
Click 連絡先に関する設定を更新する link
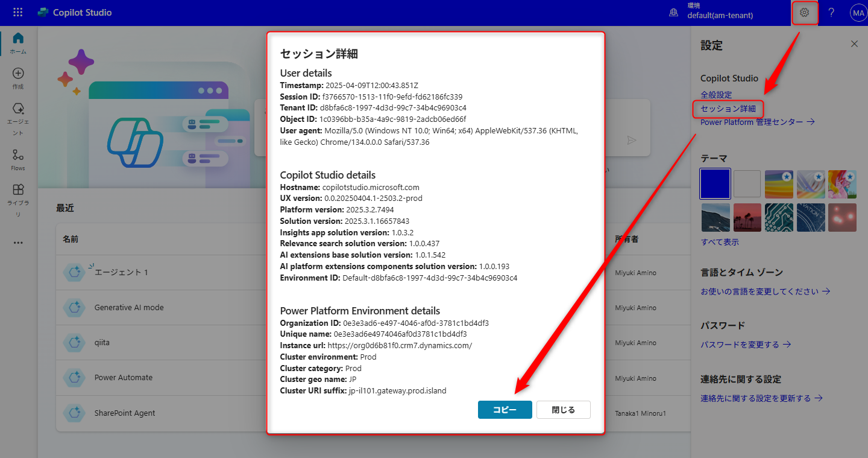tap(762, 398)
